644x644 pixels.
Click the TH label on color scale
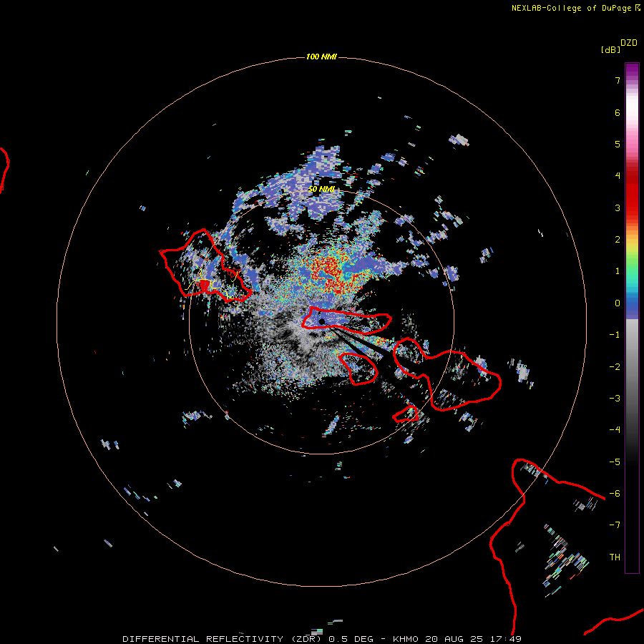(615, 557)
